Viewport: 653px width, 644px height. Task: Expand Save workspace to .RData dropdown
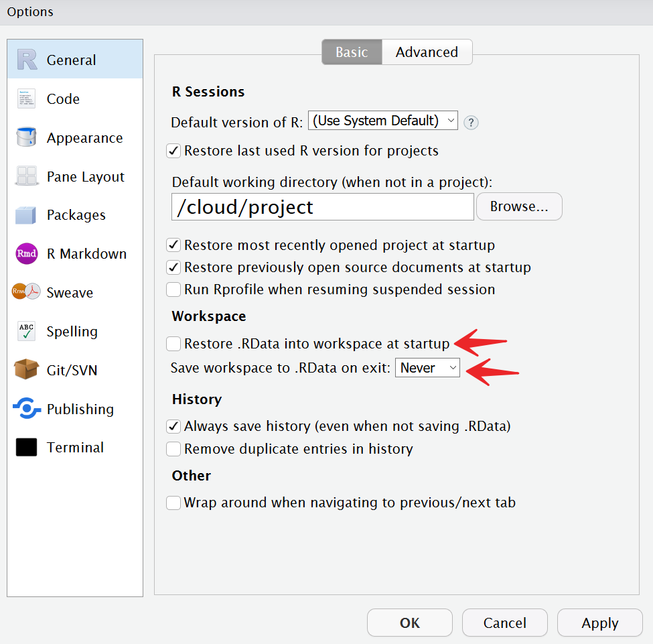coord(427,368)
